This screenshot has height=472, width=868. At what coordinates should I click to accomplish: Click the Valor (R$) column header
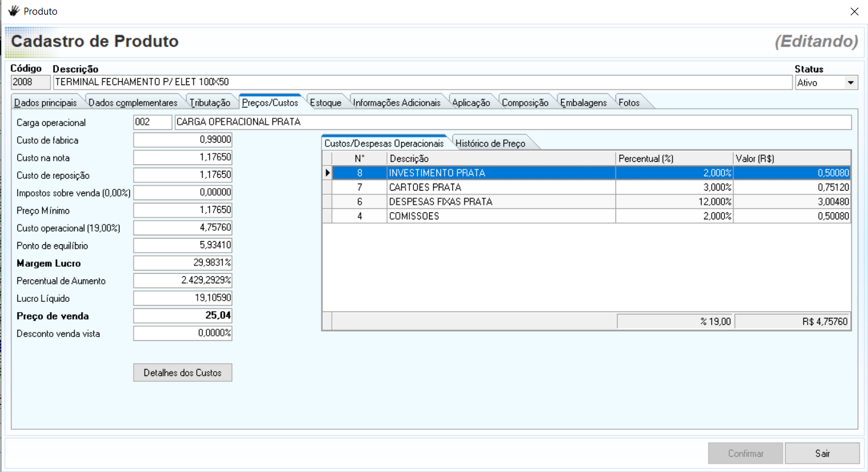[x=793, y=159]
